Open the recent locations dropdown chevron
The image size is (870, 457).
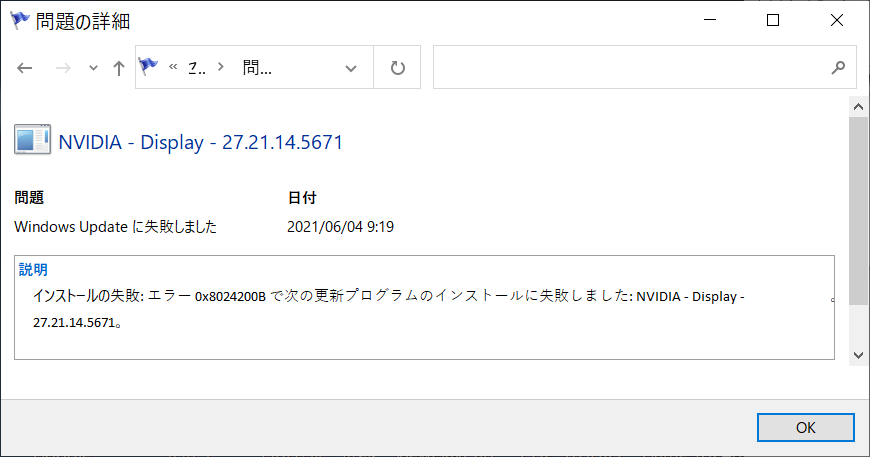click(x=93, y=68)
